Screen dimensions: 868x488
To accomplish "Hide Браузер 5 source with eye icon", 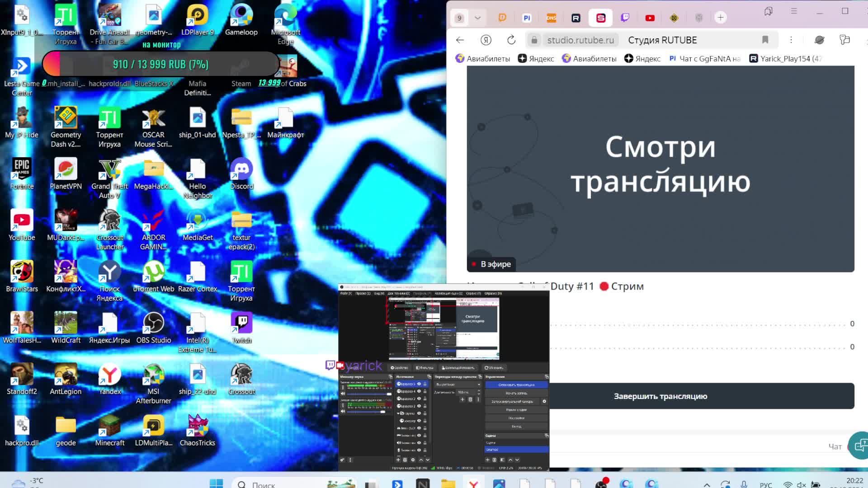I will pyautogui.click(x=419, y=384).
